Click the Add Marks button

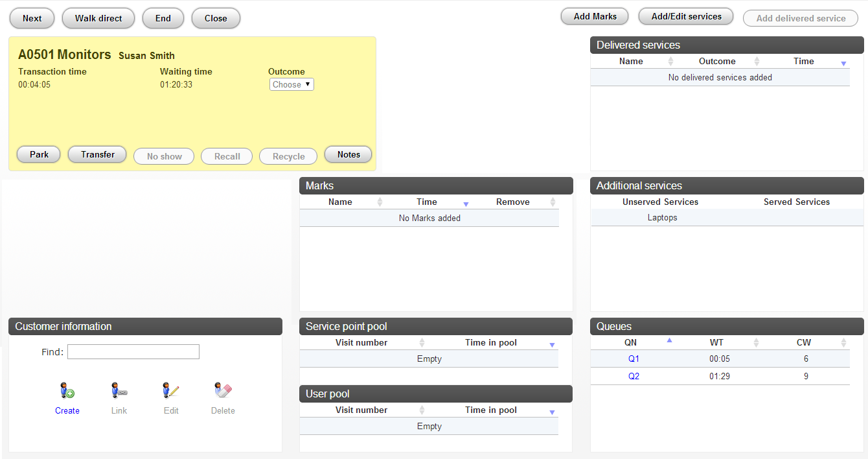coord(595,17)
